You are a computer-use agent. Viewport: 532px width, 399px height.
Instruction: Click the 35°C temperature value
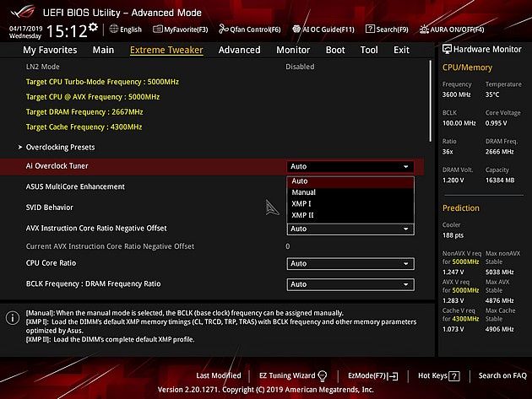pos(492,94)
